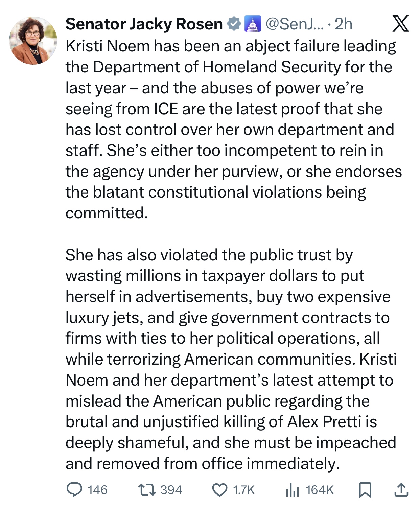Click the 146 replies count
The height and width of the screenshot is (507, 420).
(97, 490)
